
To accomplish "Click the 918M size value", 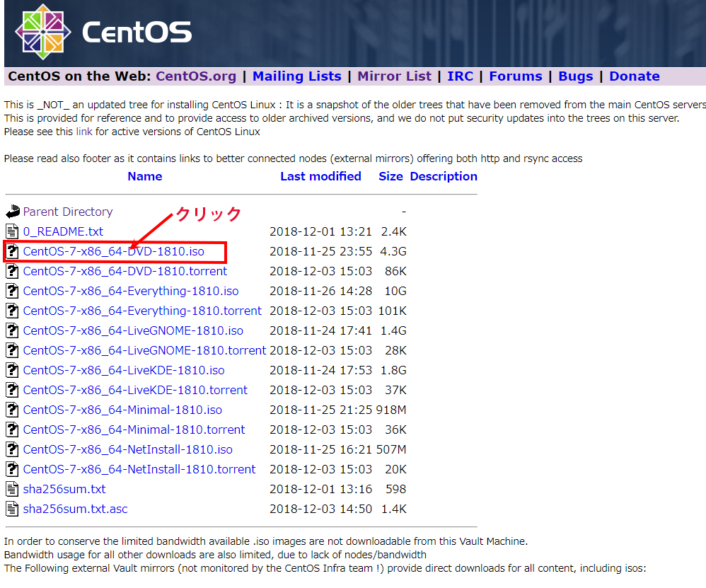I will point(391,410).
